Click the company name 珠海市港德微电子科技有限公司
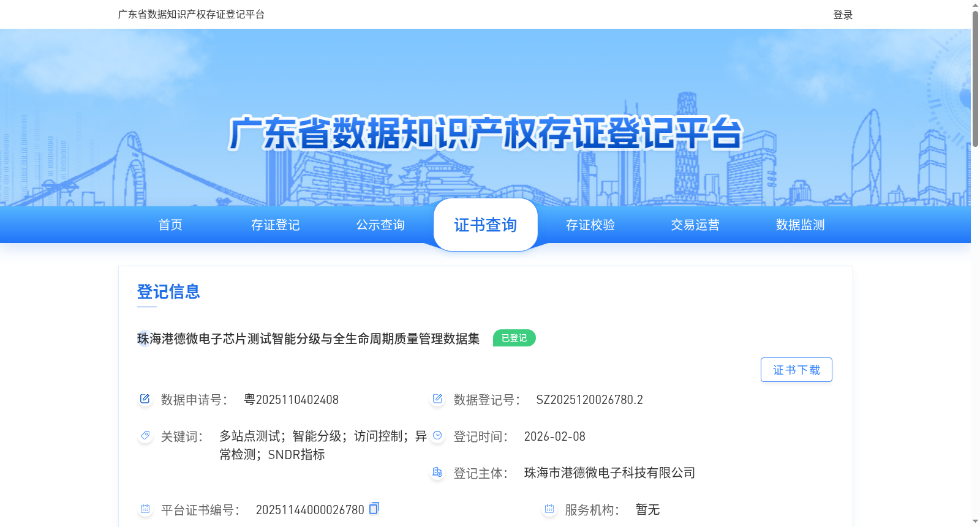 pyautogui.click(x=610, y=473)
